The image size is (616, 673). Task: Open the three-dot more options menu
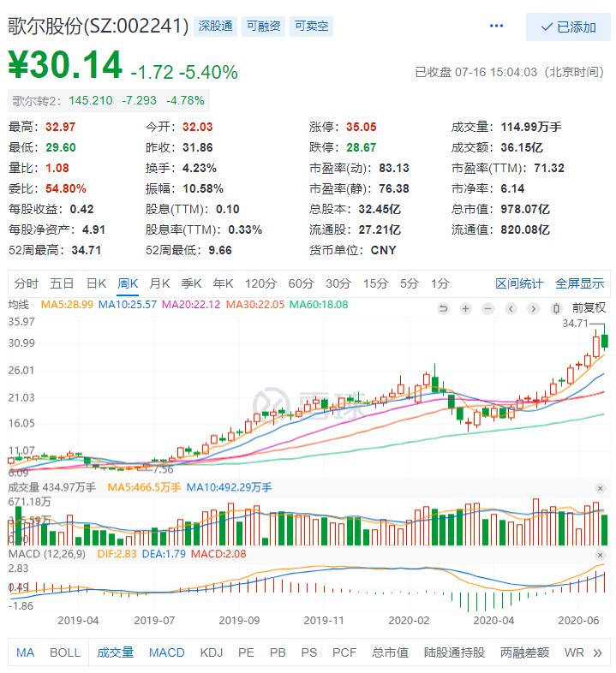[496, 27]
